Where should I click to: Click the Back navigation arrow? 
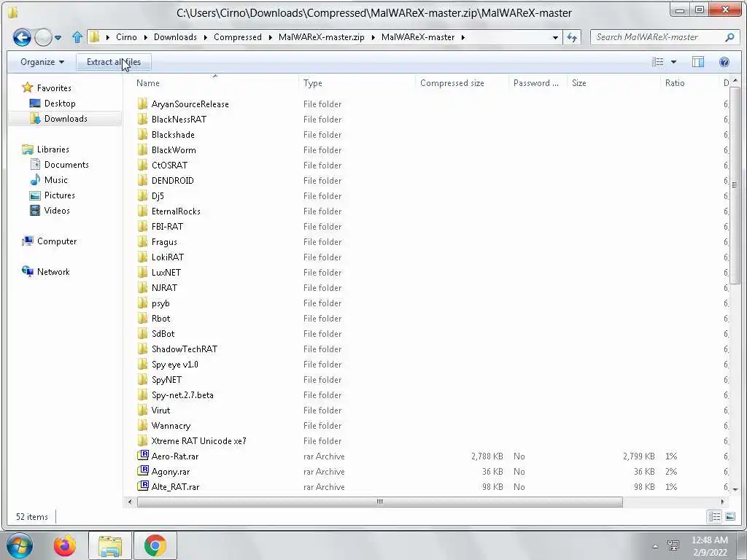point(22,37)
